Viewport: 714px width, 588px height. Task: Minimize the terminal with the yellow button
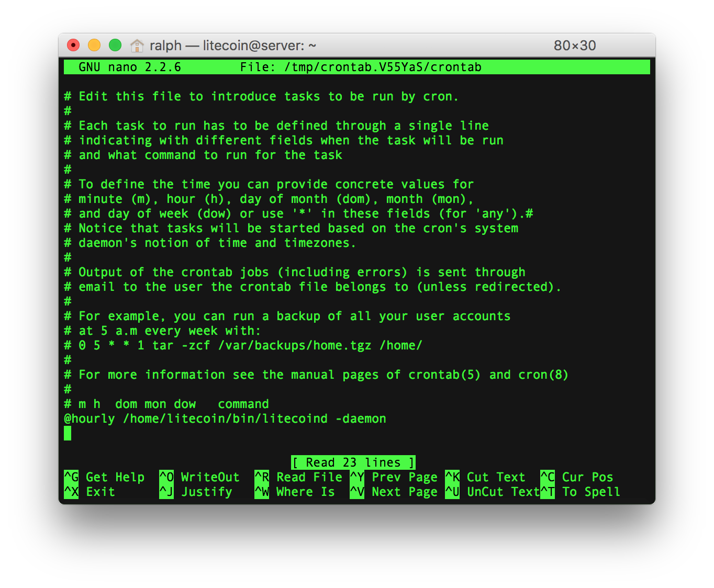[94, 46]
